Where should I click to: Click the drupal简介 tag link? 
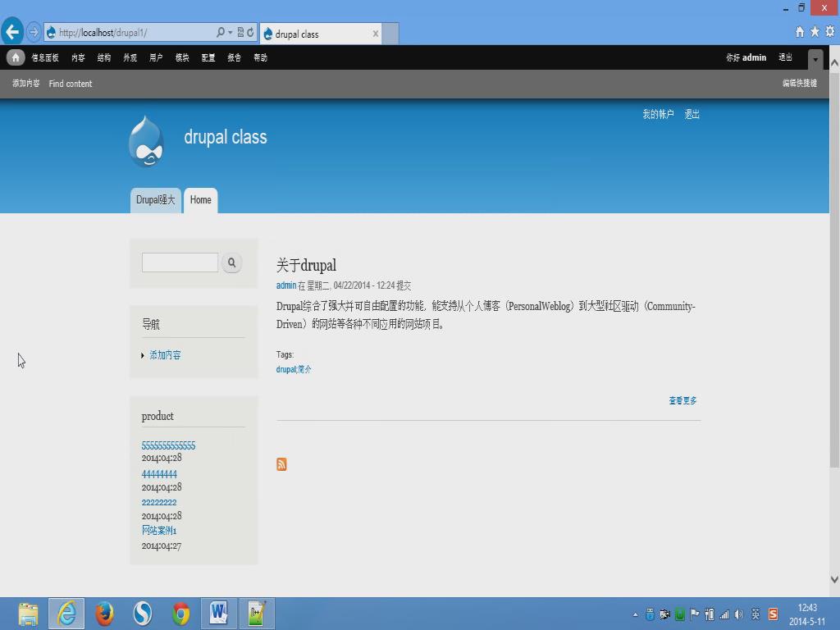click(x=294, y=369)
